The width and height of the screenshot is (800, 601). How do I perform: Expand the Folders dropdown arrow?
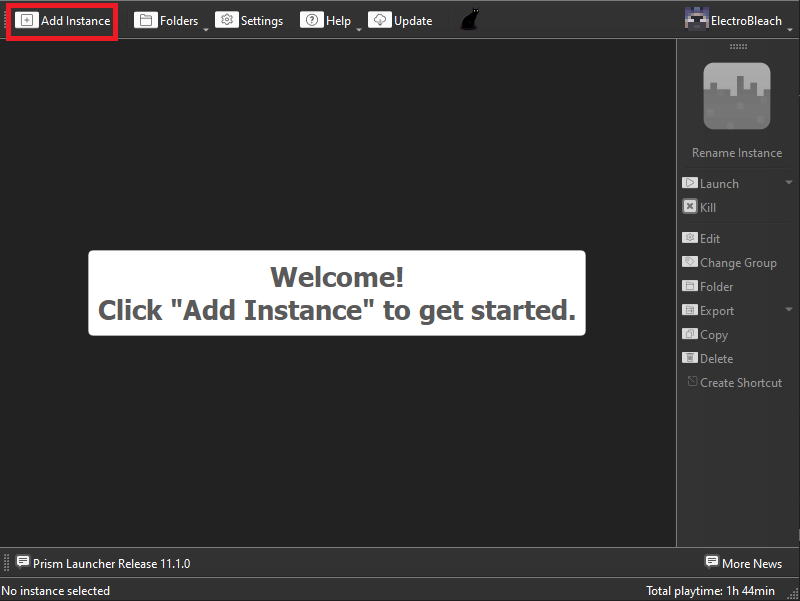(x=206, y=30)
